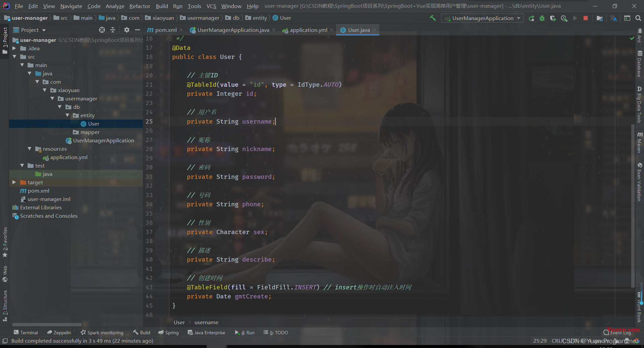The width and height of the screenshot is (644, 348).
Task: Click the Locate/Select Opened File icon
Action: coord(102,30)
